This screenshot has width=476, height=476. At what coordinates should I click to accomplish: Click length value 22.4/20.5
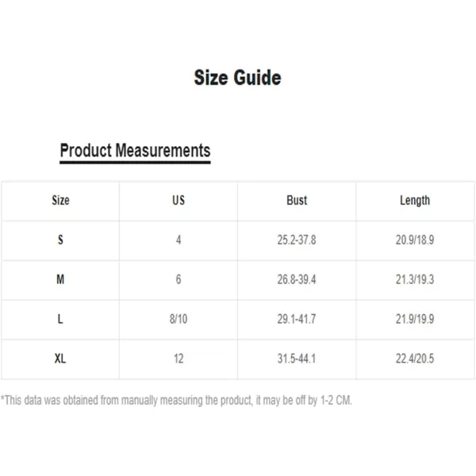point(415,359)
